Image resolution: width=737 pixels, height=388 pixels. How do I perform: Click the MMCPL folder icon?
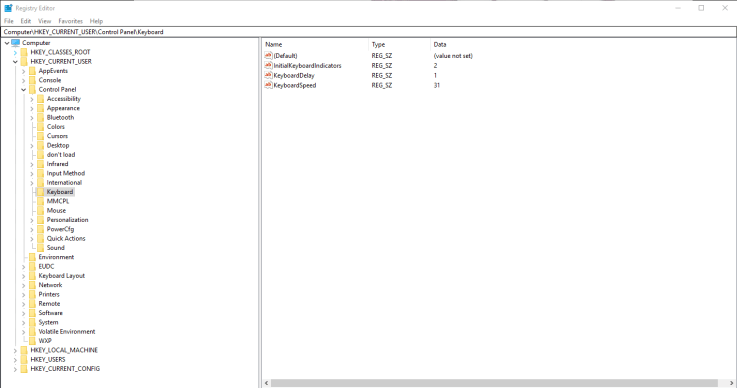coord(40,201)
